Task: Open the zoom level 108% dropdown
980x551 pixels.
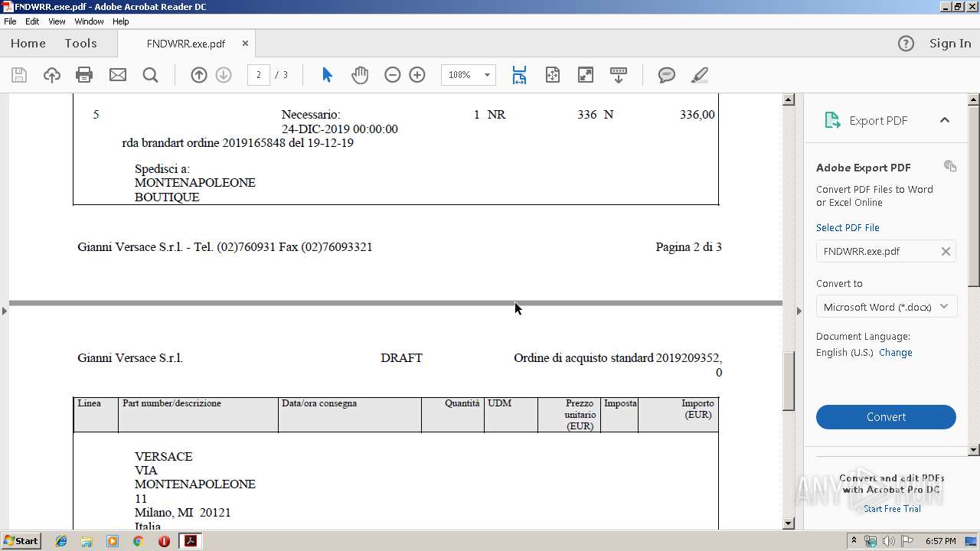Action: [486, 75]
